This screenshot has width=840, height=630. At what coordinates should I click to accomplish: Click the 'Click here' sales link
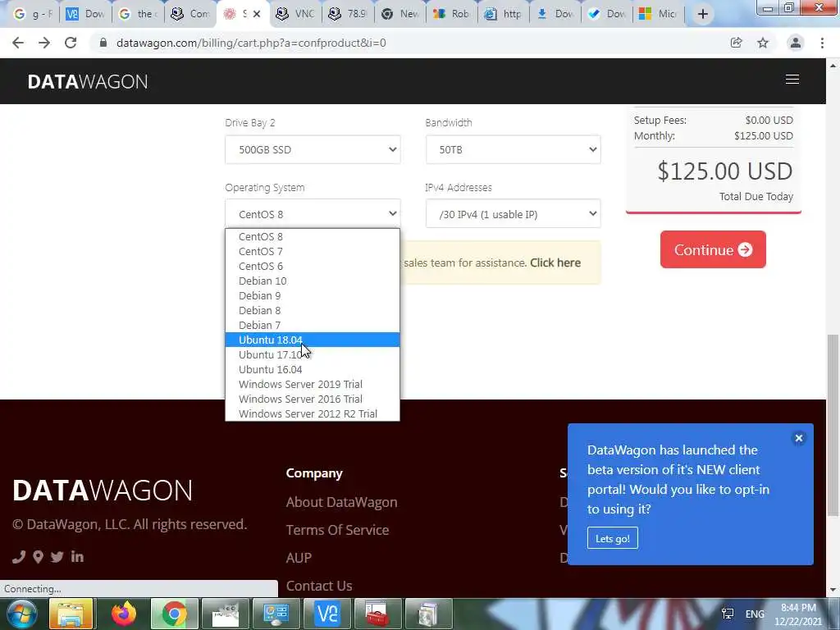point(555,263)
